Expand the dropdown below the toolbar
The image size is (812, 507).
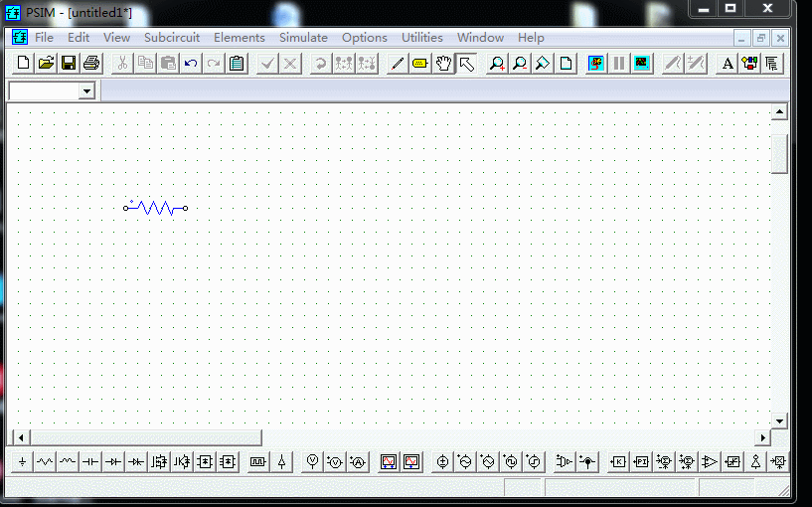coord(87,91)
